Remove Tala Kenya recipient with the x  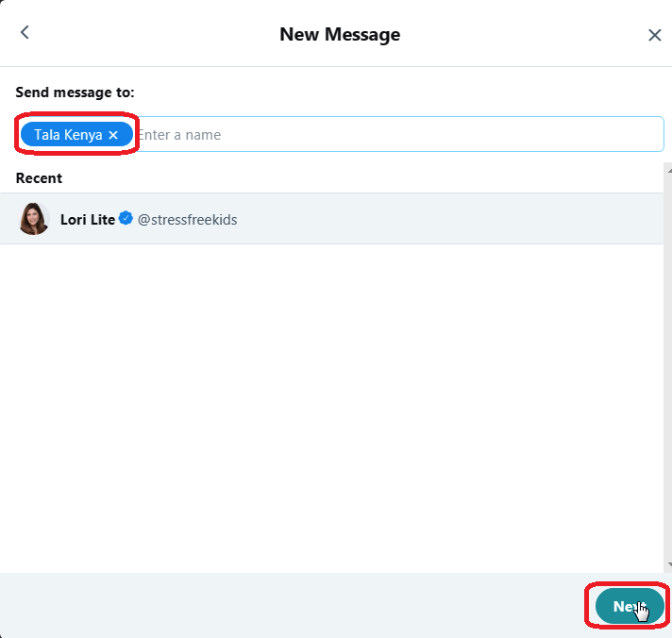(113, 135)
